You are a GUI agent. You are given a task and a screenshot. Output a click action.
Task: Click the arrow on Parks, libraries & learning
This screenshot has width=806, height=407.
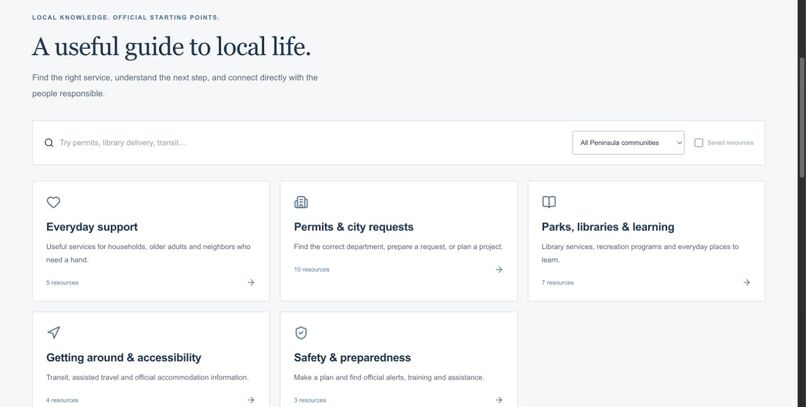coord(746,282)
